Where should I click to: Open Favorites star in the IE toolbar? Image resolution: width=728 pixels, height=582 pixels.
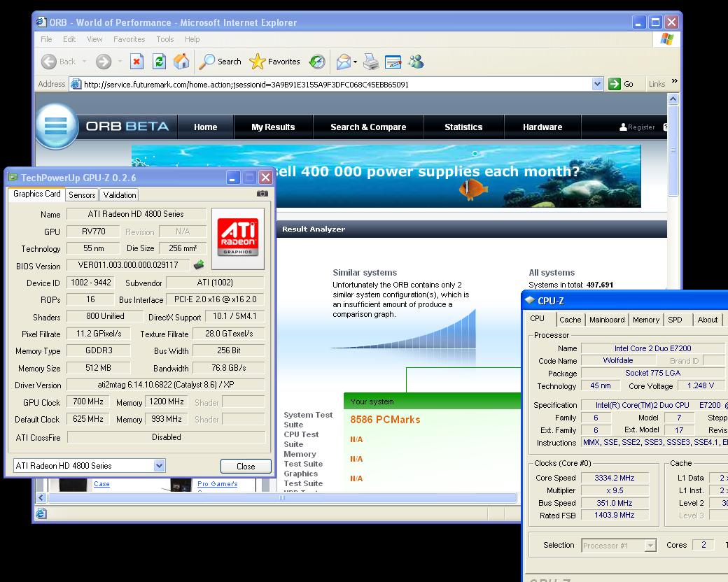[275, 62]
